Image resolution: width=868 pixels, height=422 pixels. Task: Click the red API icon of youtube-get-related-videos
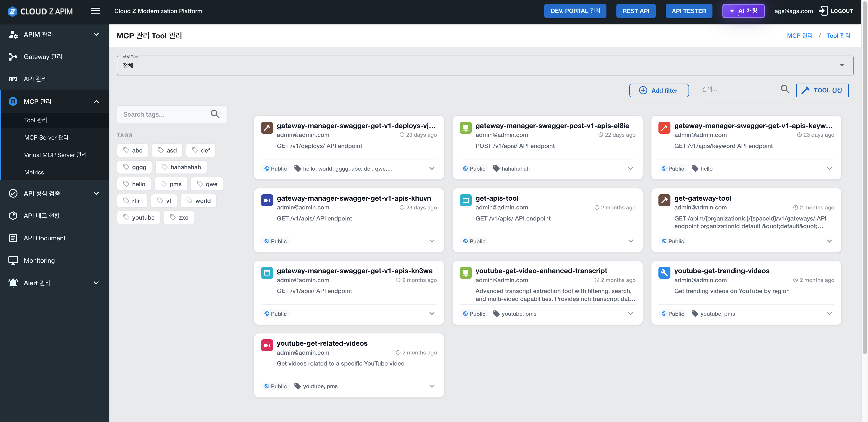coord(267,345)
